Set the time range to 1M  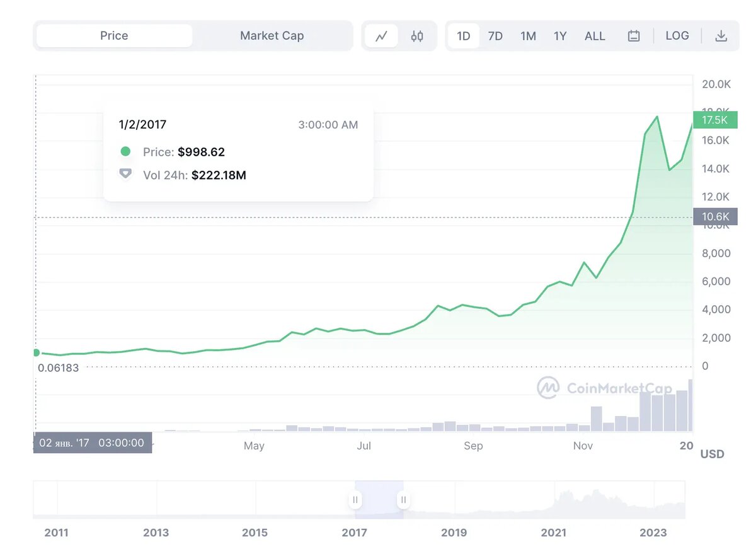coord(528,36)
